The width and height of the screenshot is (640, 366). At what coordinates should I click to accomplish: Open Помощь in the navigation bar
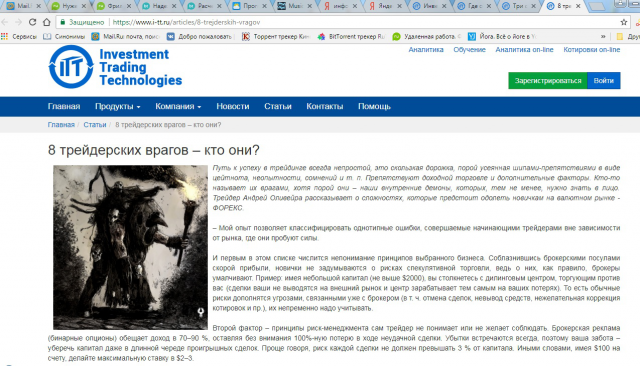point(374,106)
